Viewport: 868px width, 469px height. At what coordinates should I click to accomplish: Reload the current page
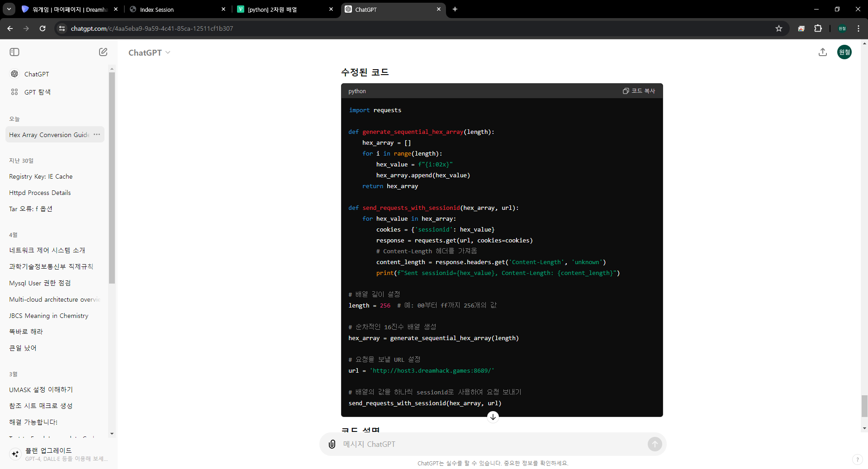[x=43, y=28]
